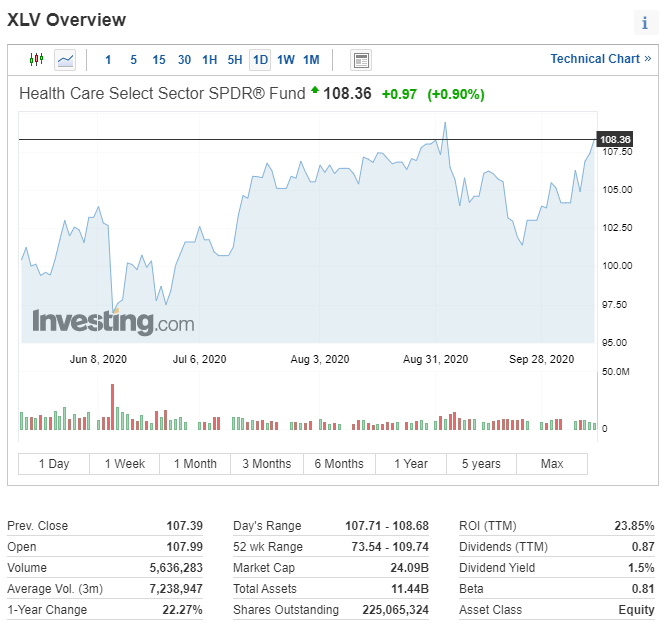Image resolution: width=664 pixels, height=633 pixels.
Task: Click ROI (TTM) value 23.85%
Action: click(x=634, y=526)
